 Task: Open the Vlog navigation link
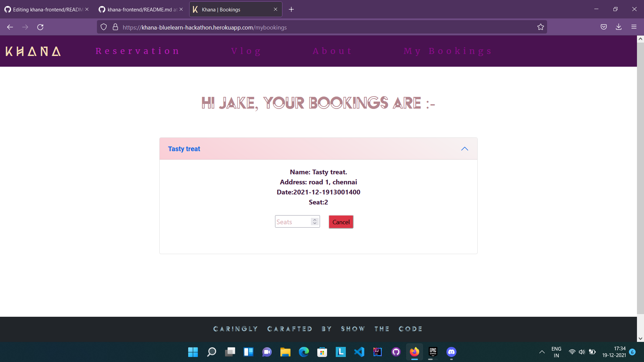(246, 51)
